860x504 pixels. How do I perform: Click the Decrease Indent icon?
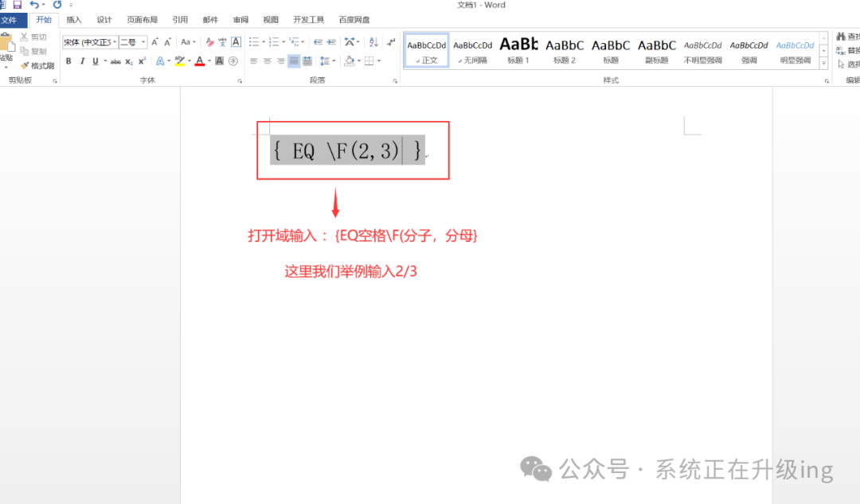[318, 41]
